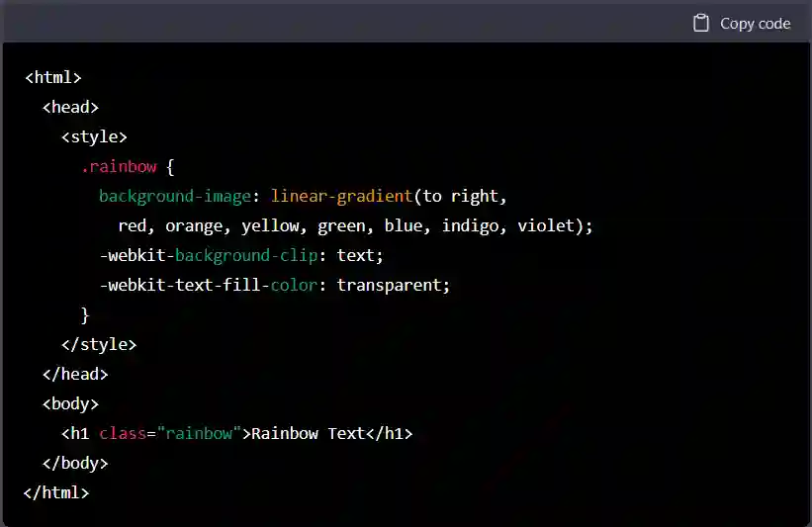Click the clipboard icon beside Copy code
This screenshot has height=527, width=812.
pos(700,24)
